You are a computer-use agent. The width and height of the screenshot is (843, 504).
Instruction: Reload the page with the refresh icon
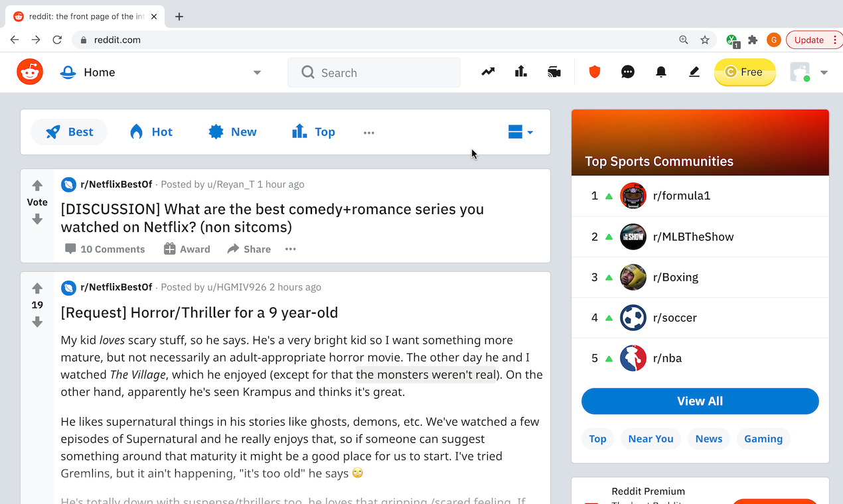pos(57,40)
